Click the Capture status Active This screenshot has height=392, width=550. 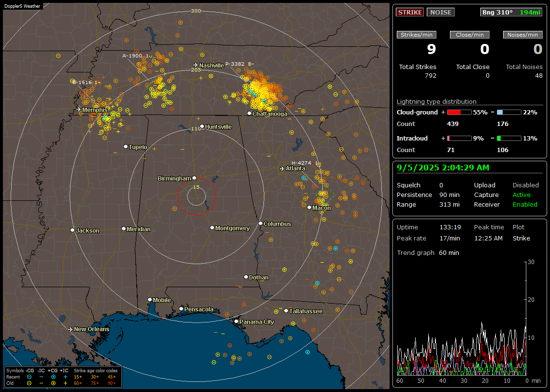[521, 195]
